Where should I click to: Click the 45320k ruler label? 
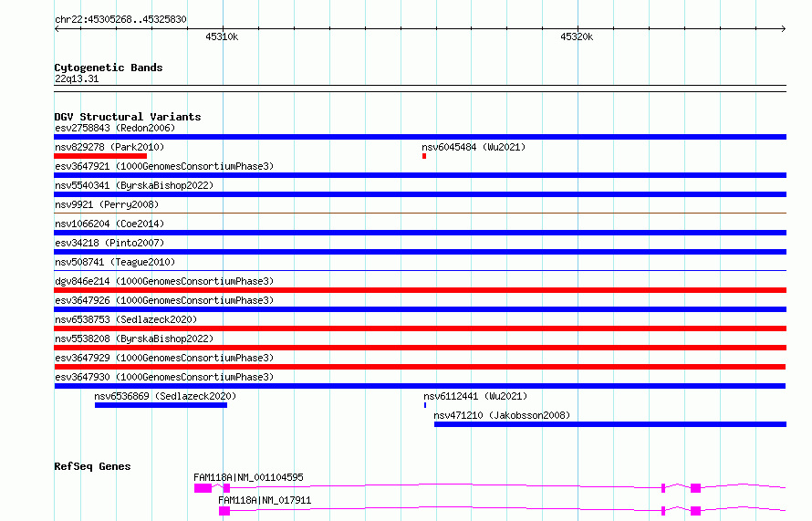[577, 36]
